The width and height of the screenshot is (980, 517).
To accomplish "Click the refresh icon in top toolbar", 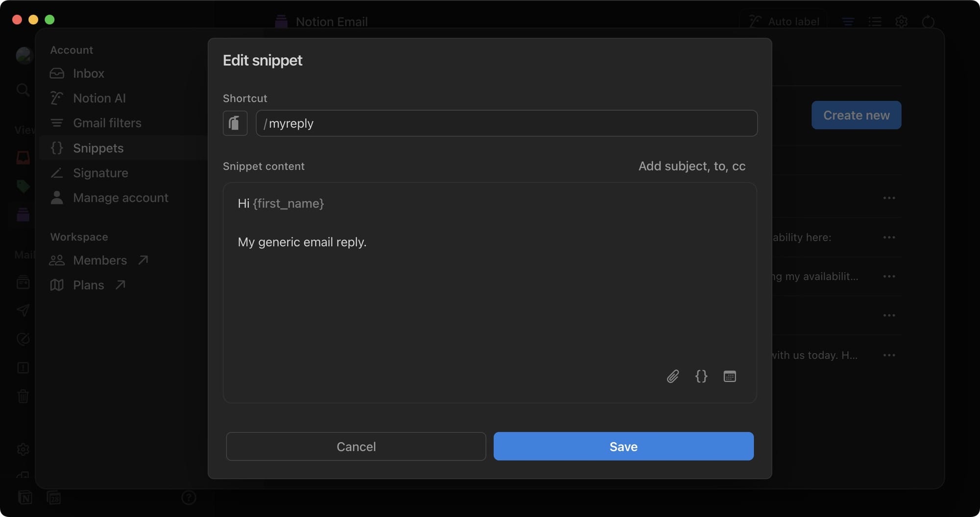I will pos(928,22).
